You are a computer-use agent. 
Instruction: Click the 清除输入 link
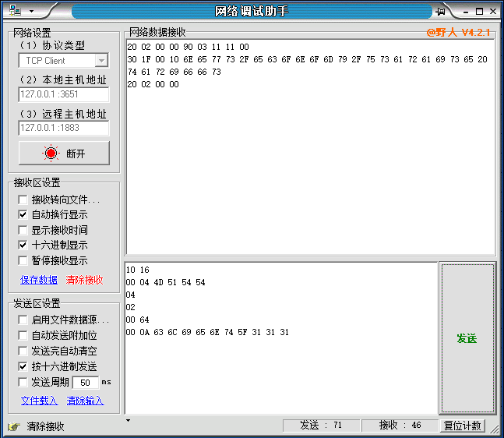[85, 401]
